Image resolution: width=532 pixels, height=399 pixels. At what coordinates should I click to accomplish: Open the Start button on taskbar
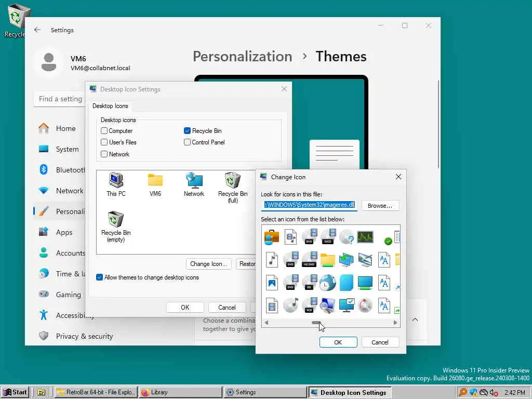click(15, 392)
